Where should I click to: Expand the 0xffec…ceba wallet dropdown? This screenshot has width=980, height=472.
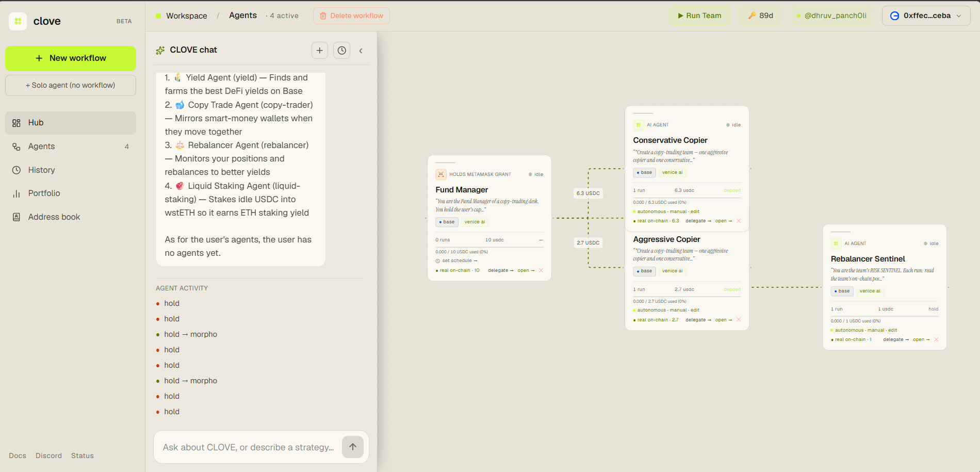[x=959, y=16]
